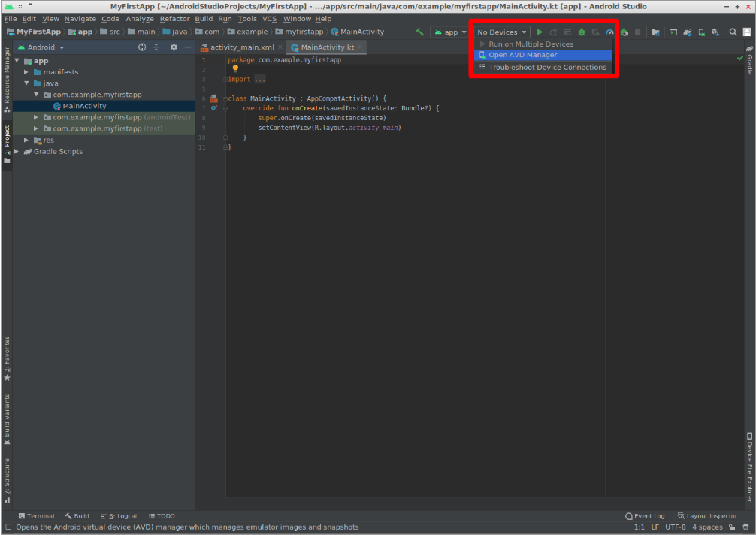
Task: Click Collapse All icon in Project panel
Action: [156, 47]
